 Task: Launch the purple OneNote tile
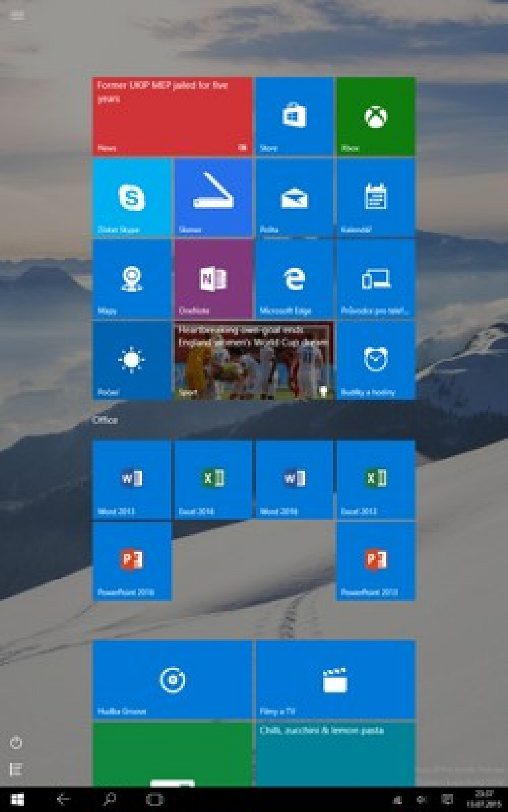[x=213, y=279]
